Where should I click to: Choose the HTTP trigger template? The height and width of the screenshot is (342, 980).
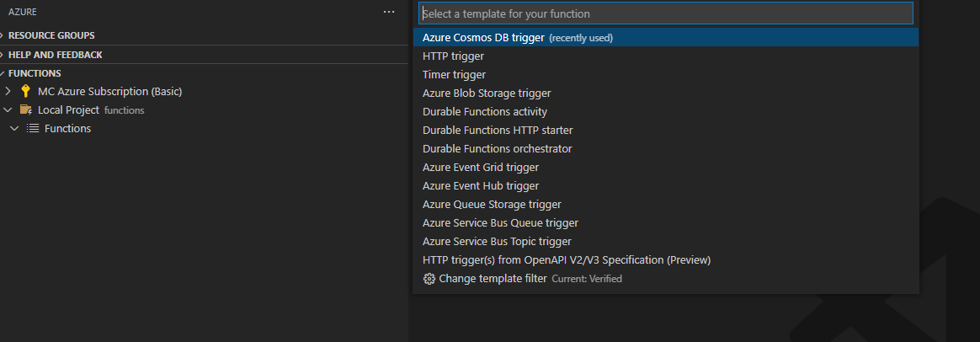[453, 56]
